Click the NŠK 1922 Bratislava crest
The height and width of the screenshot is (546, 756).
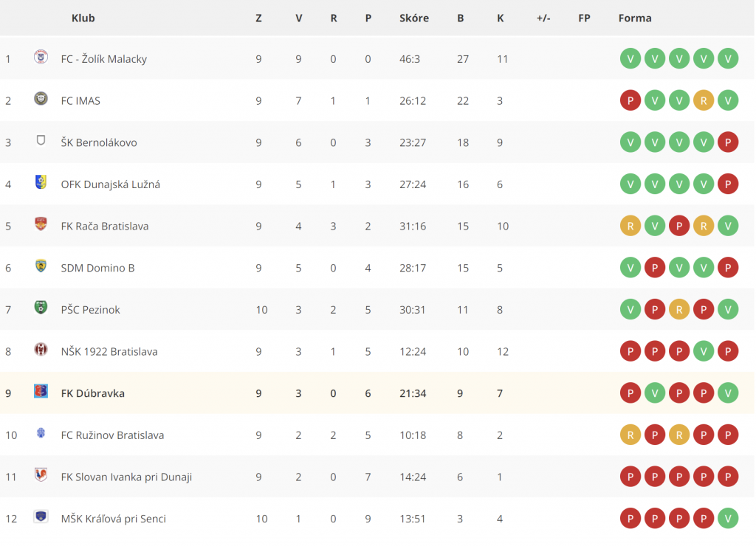click(41, 350)
